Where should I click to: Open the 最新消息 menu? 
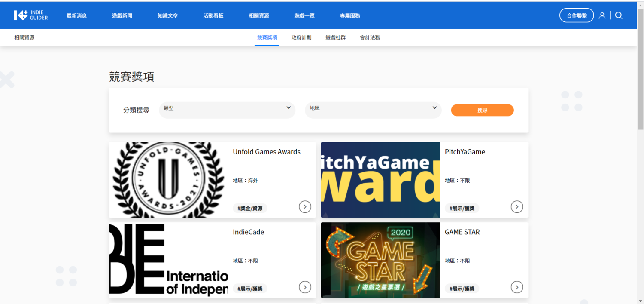[76, 15]
